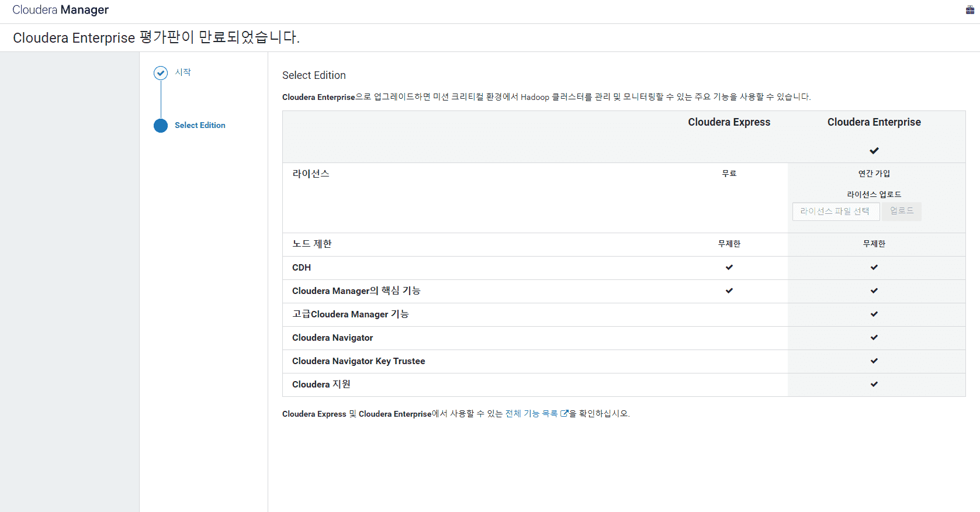Image resolution: width=980 pixels, height=512 pixels.
Task: Click the 라이선스 row label
Action: [x=311, y=174]
